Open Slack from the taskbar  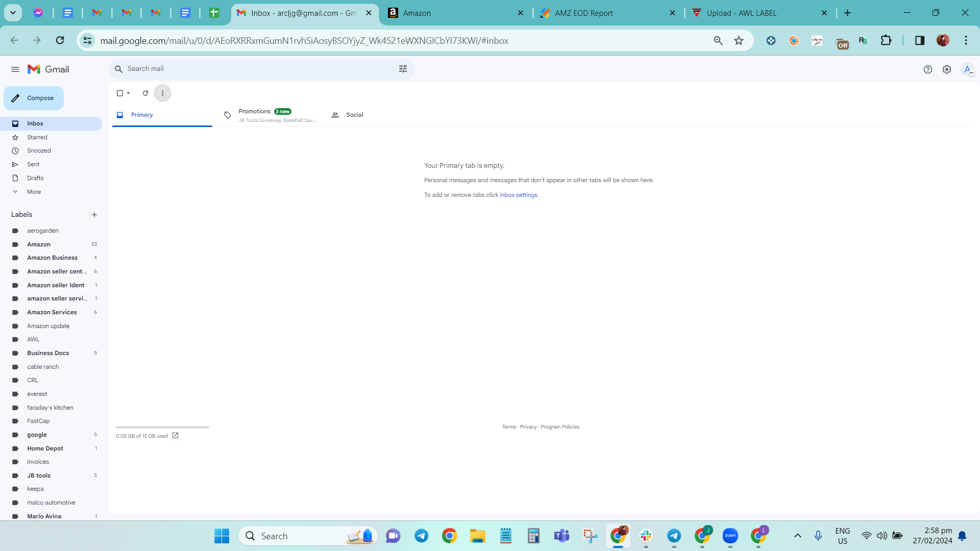646,536
